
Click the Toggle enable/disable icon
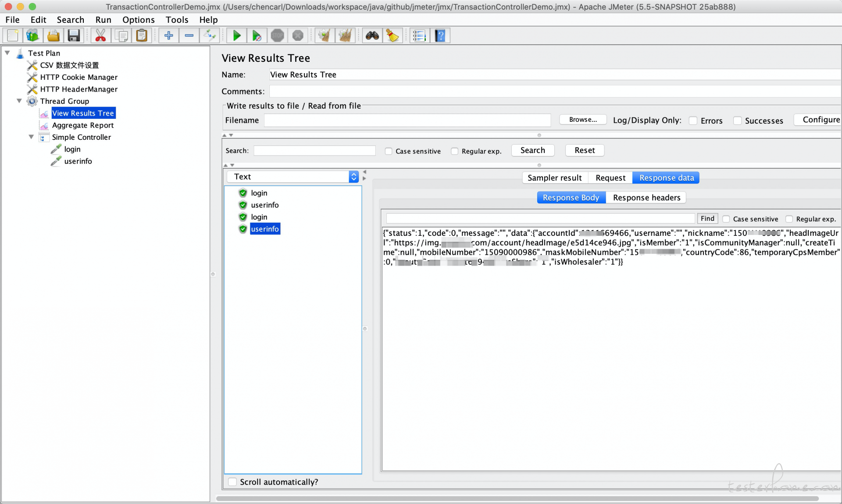[x=209, y=35]
